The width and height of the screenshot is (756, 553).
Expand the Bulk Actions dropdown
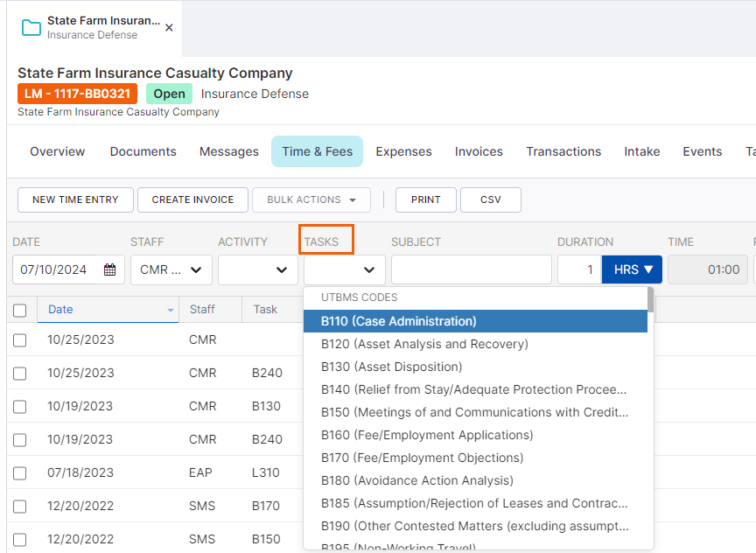point(311,199)
